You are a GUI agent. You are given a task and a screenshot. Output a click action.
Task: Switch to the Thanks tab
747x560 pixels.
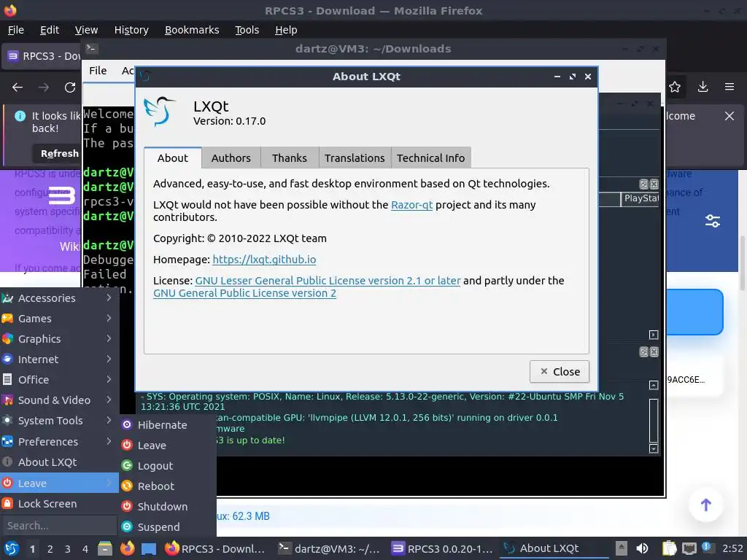[x=290, y=158]
